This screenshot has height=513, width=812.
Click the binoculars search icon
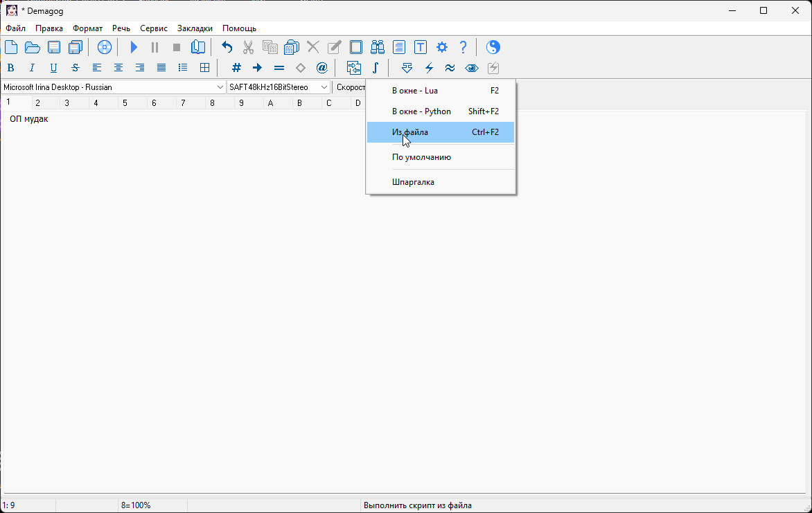pyautogui.click(x=378, y=47)
